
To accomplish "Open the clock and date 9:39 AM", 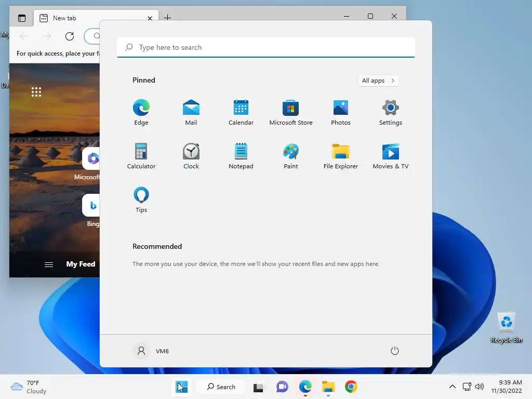I will (x=507, y=387).
